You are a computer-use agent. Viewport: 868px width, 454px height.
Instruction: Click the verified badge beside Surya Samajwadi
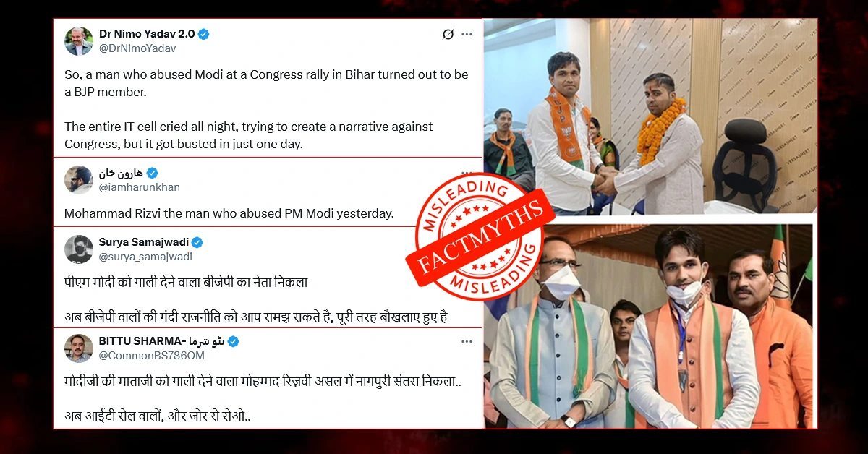coord(197,243)
